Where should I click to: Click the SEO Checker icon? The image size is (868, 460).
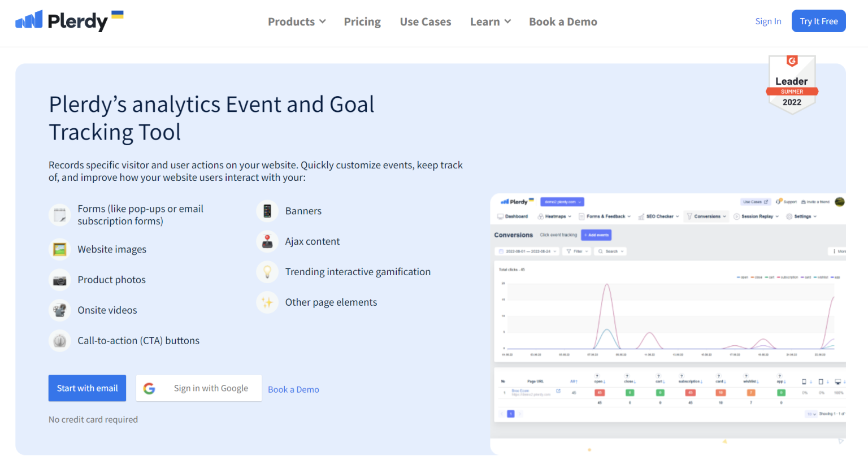click(641, 216)
